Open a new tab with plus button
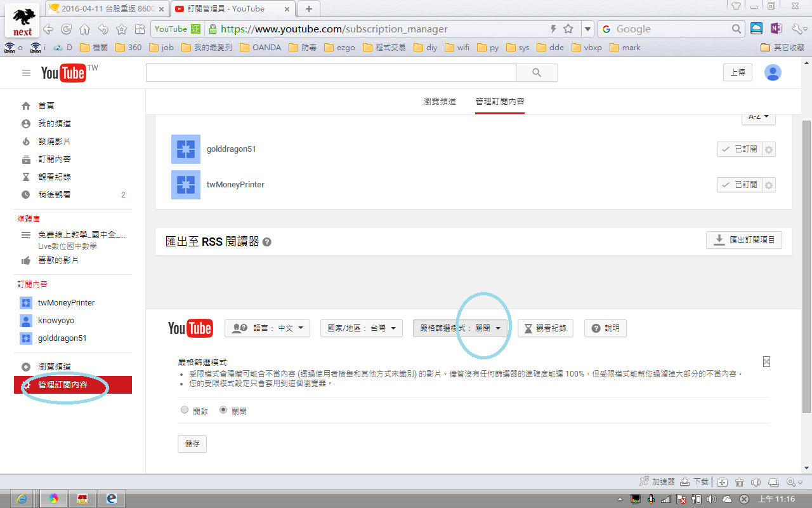Image resolution: width=812 pixels, height=508 pixels. (309, 9)
